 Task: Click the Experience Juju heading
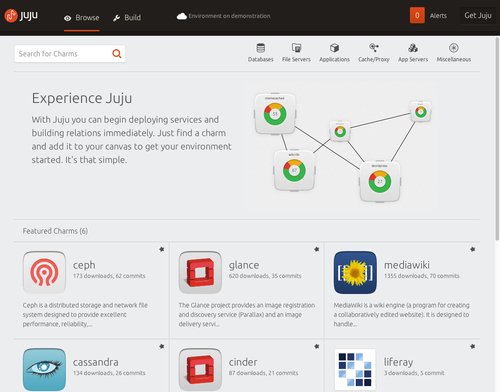(82, 99)
